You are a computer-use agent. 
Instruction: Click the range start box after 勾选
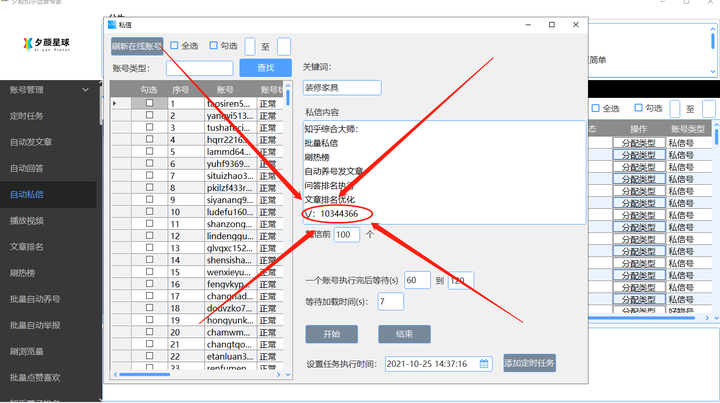[x=250, y=46]
